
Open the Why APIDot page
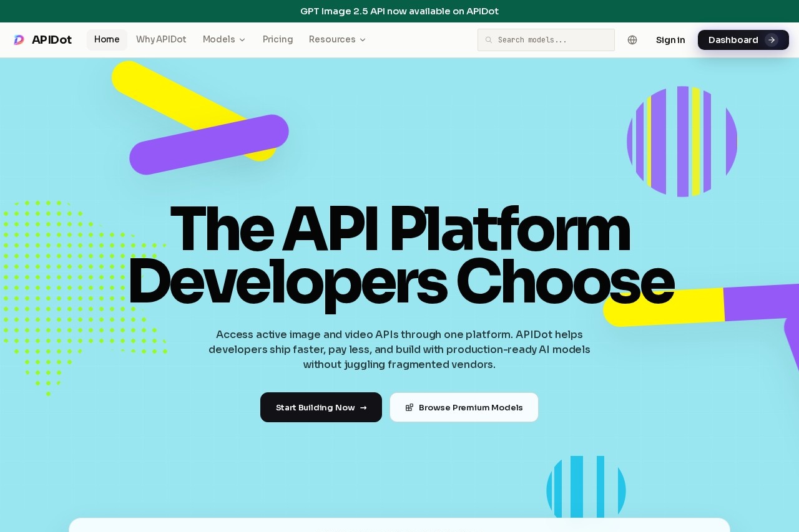[161, 40]
